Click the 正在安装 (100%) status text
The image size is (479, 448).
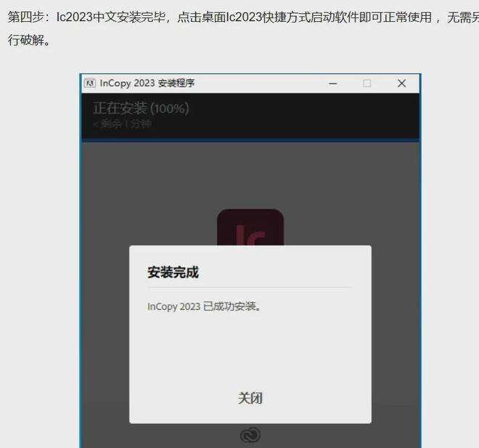point(141,108)
